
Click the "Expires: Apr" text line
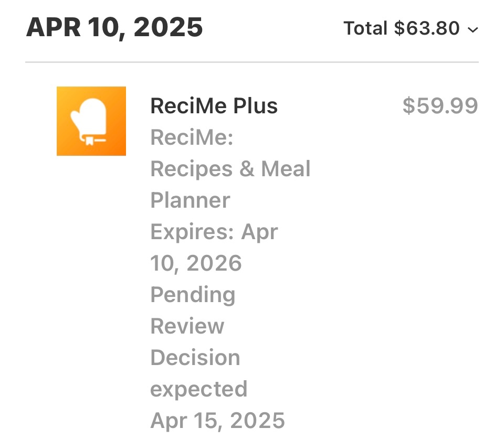click(x=214, y=232)
